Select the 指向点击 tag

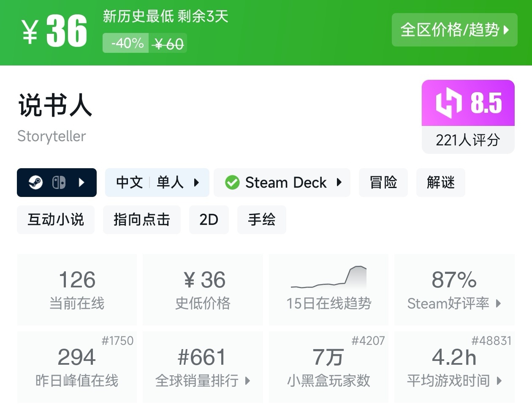pos(141,220)
